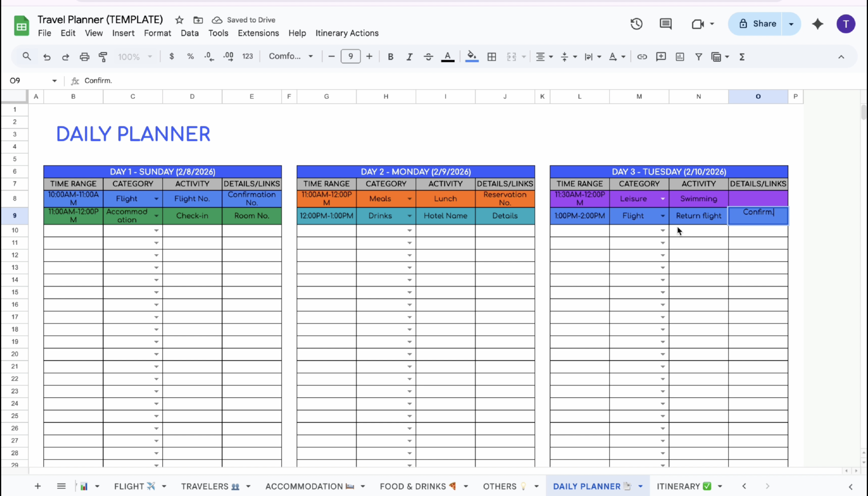Open the Flight category dropdown in Day 1

[x=156, y=199]
